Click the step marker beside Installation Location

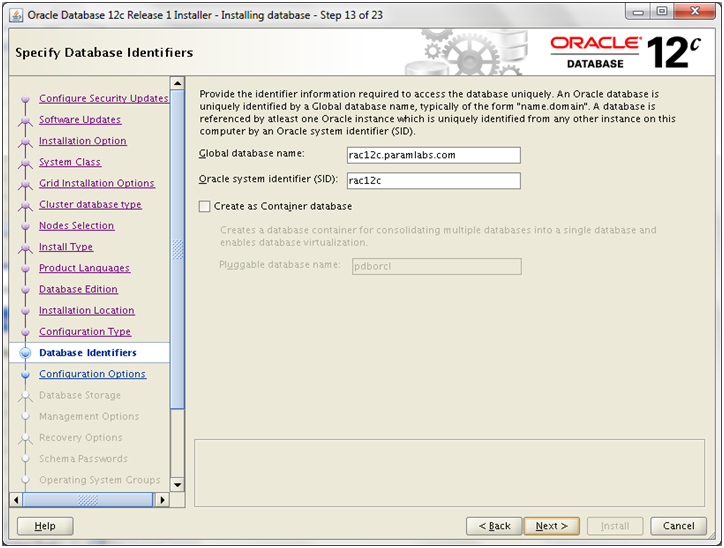pyautogui.click(x=25, y=311)
